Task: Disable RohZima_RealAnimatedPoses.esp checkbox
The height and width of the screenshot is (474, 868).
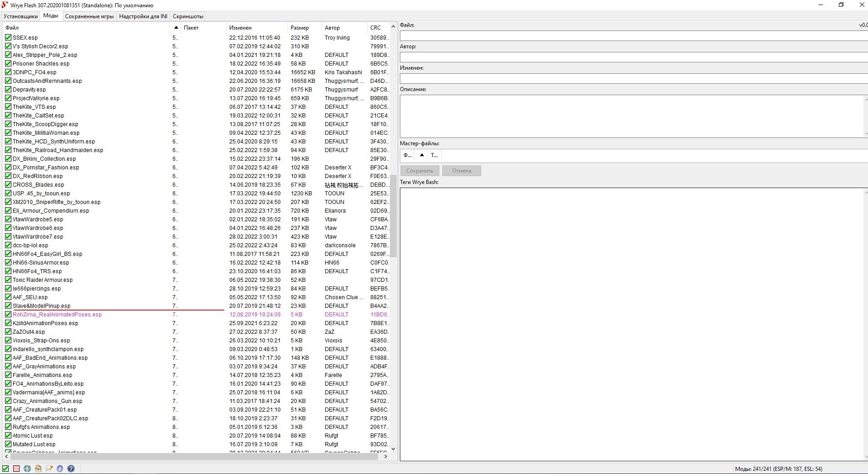Action: 8,315
